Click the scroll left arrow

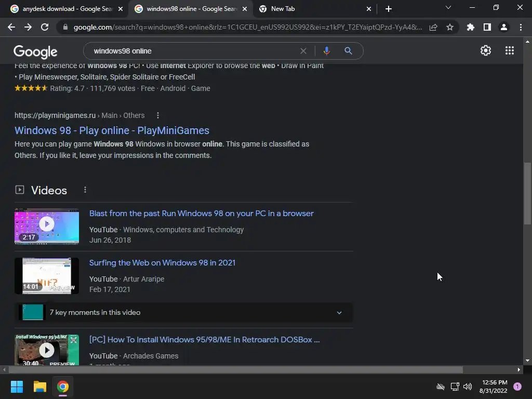(x=4, y=369)
